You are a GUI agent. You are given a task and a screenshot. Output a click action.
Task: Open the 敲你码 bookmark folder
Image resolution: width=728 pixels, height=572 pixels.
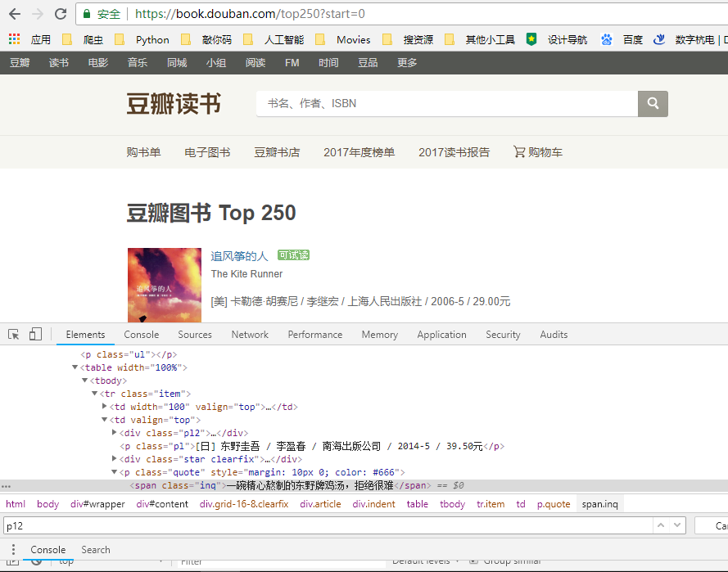click(x=207, y=39)
